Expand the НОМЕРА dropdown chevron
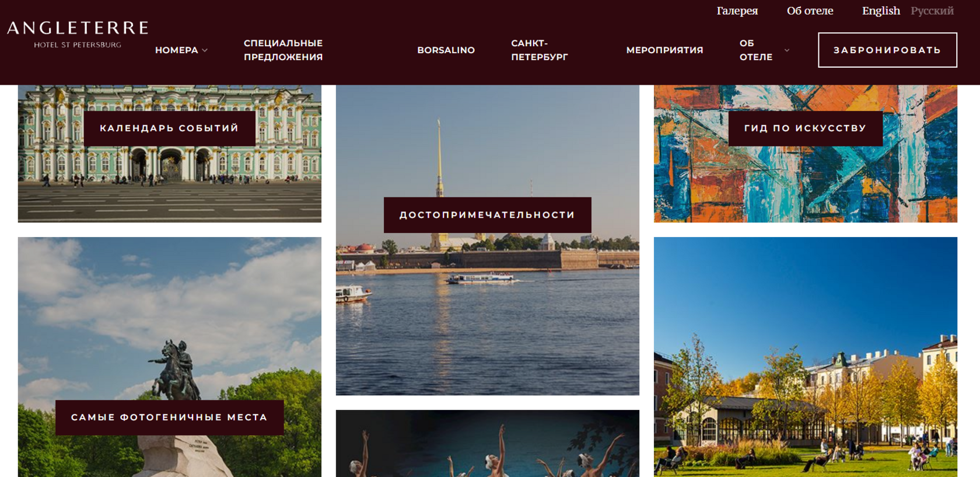 click(x=205, y=50)
